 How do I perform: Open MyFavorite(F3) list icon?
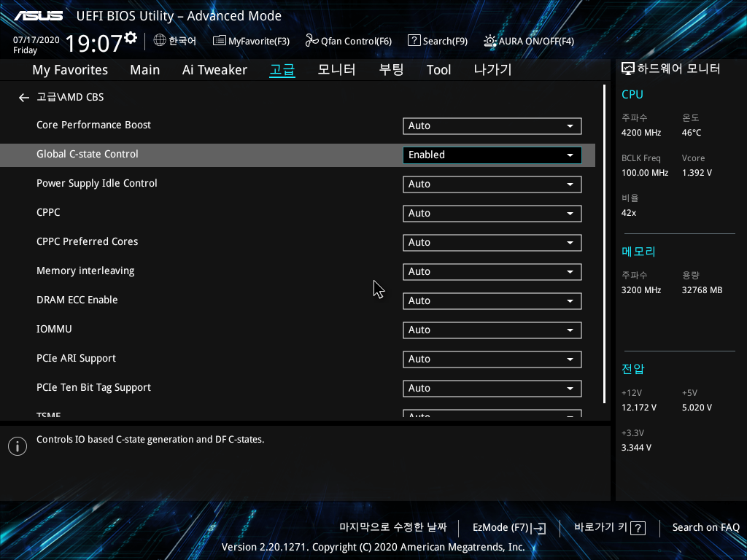tap(219, 41)
